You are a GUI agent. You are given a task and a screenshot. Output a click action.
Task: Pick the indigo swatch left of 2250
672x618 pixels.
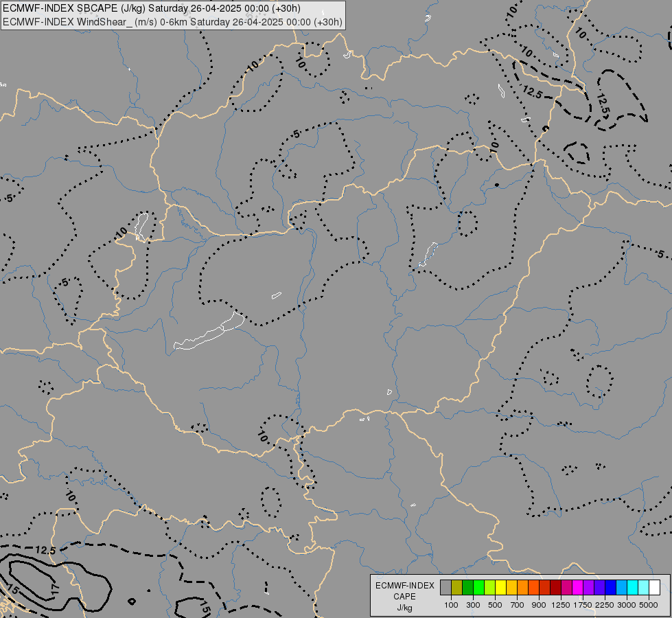point(599,587)
